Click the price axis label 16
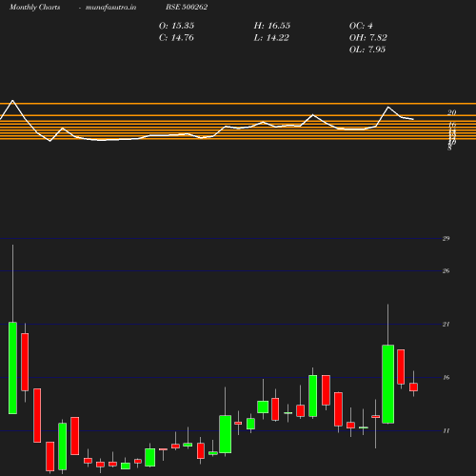The image size is (476, 476). point(446,378)
